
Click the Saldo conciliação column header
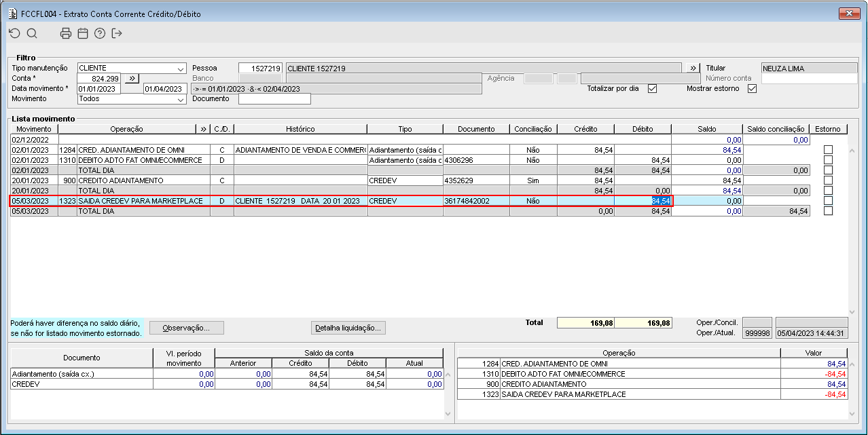coord(776,129)
